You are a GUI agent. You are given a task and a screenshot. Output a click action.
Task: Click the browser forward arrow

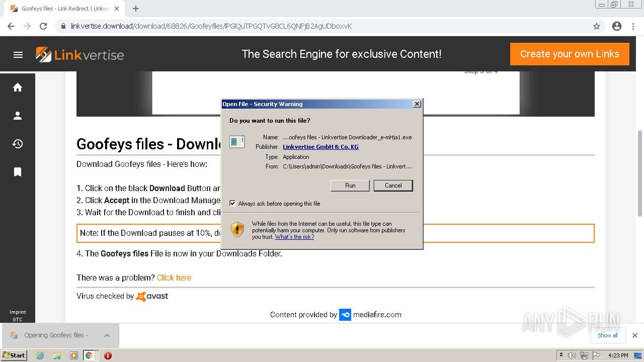pos(27,26)
